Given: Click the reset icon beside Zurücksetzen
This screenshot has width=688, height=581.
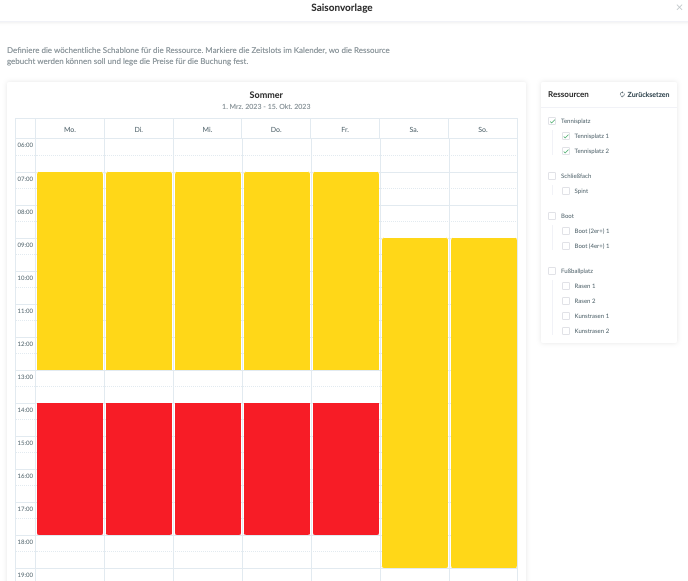Looking at the screenshot, I should (622, 94).
